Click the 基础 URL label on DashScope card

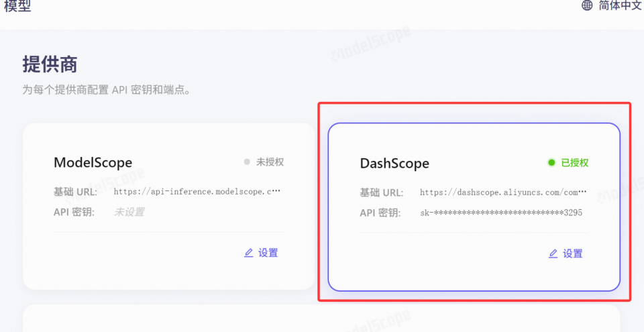pos(382,192)
